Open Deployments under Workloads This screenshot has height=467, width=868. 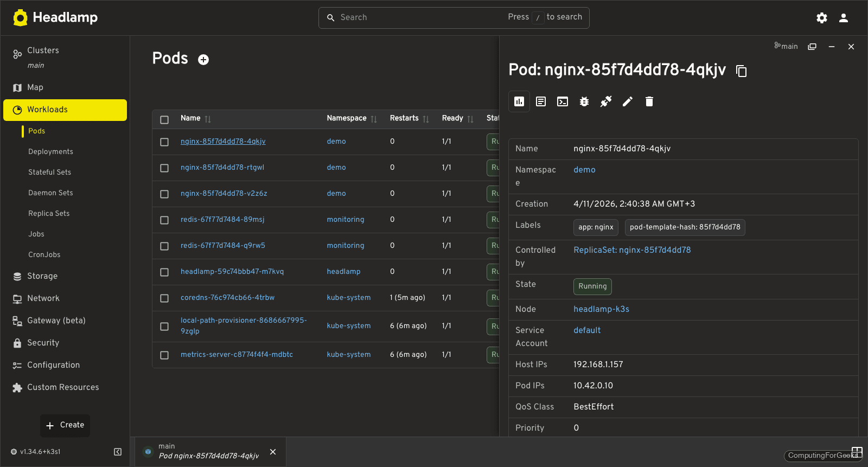50,152
